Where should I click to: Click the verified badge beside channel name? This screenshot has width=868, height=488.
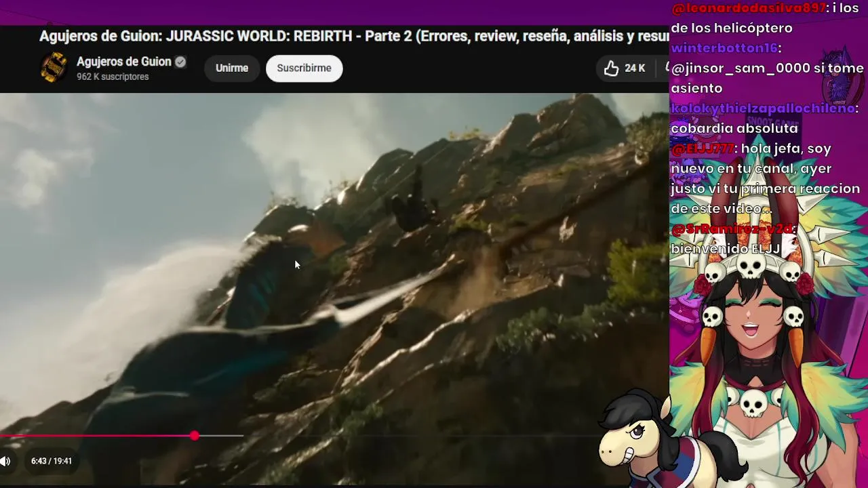180,62
